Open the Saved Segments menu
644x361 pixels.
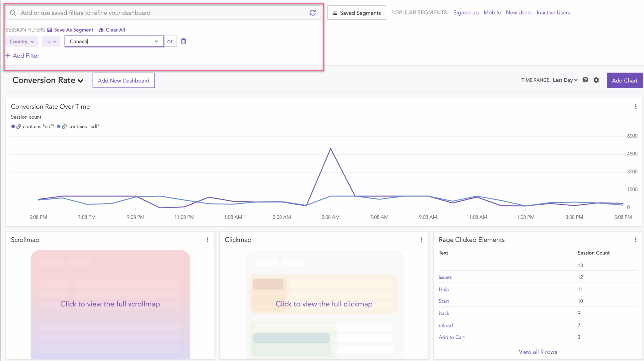(x=356, y=13)
